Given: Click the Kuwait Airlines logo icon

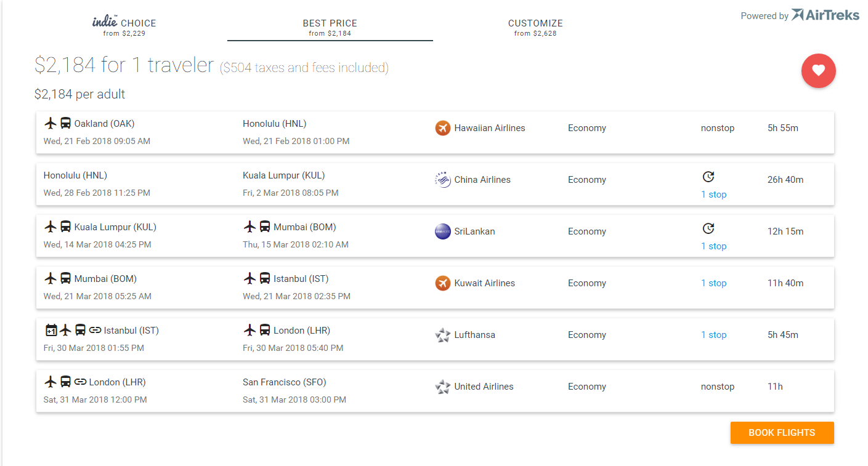Looking at the screenshot, I should 442,283.
